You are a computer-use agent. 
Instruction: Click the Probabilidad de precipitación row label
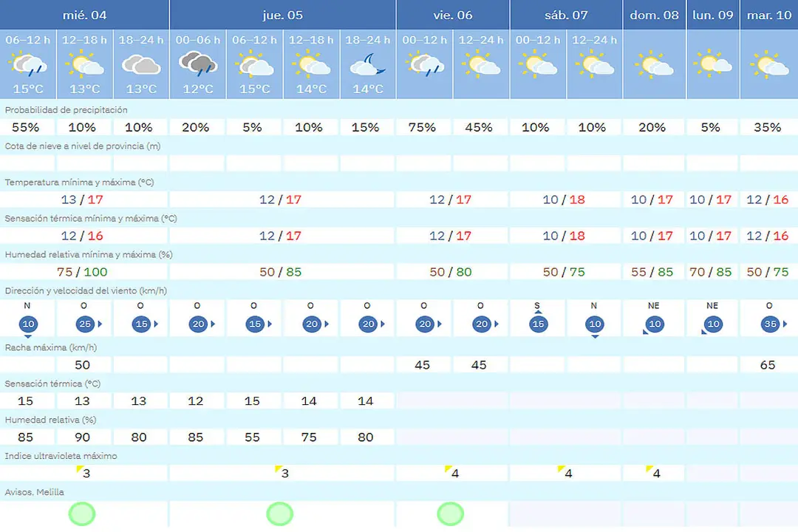pos(66,110)
